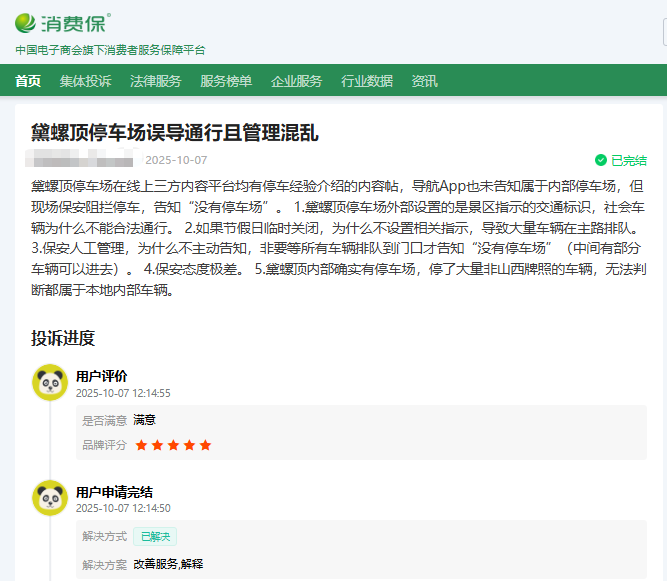Select the third star in 品牌评分
Screen dimensions: 667x581
tap(174, 445)
